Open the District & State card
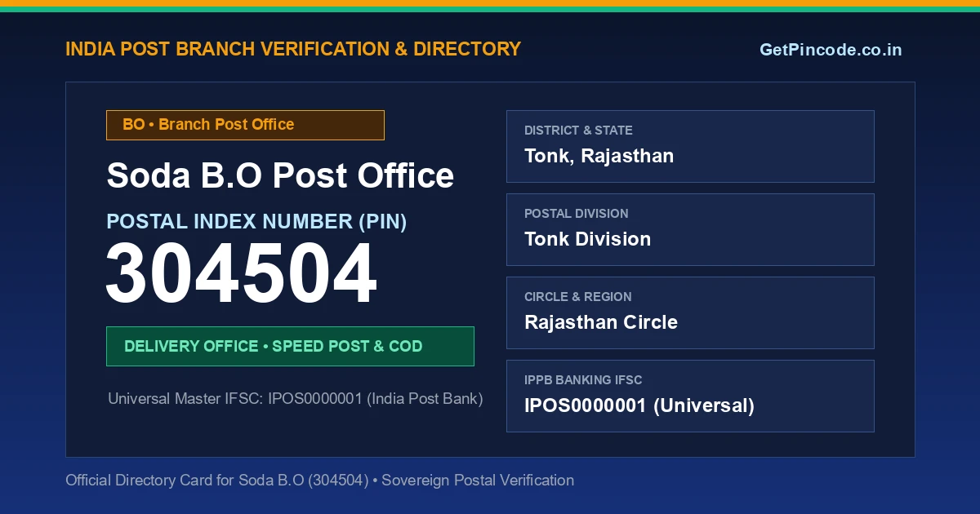This screenshot has height=514, width=980. (690, 146)
